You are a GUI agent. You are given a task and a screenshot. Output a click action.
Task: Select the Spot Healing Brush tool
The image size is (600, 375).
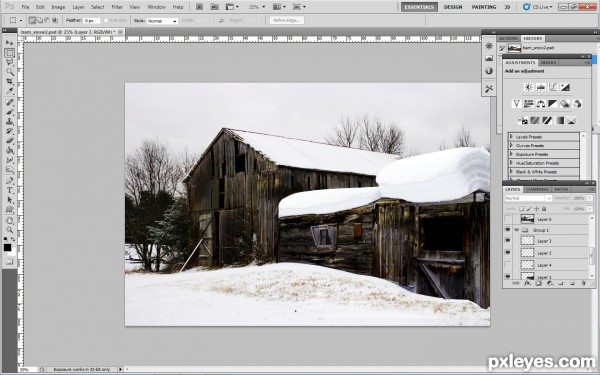10,102
